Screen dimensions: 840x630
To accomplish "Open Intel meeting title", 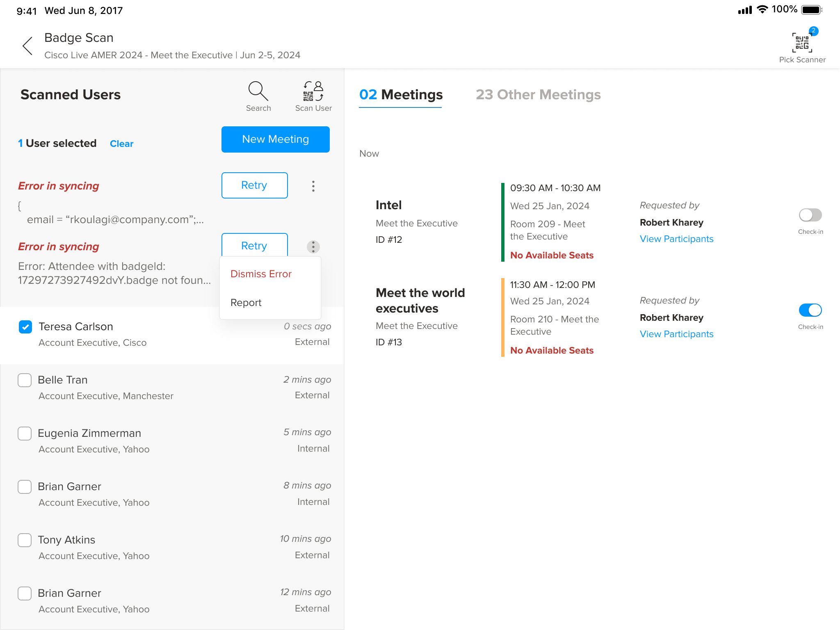I will pos(388,205).
